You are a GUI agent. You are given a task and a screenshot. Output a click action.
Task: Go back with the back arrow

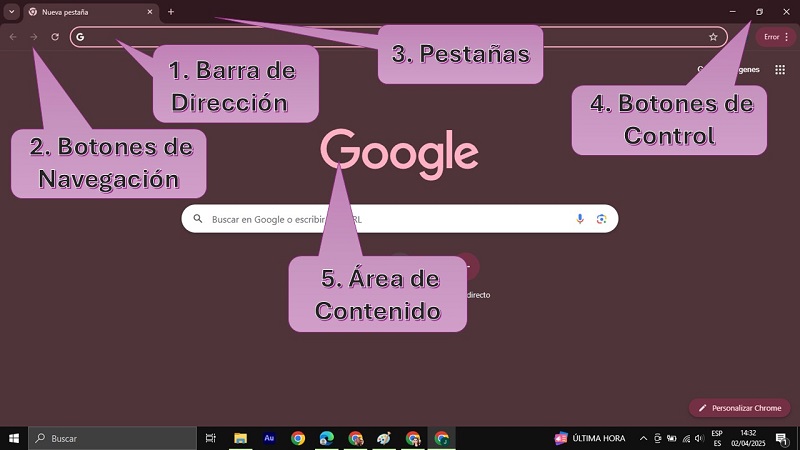pyautogui.click(x=13, y=37)
